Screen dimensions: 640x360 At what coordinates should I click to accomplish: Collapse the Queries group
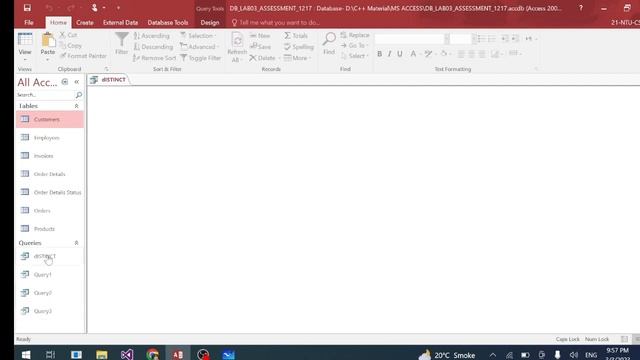coord(76,243)
